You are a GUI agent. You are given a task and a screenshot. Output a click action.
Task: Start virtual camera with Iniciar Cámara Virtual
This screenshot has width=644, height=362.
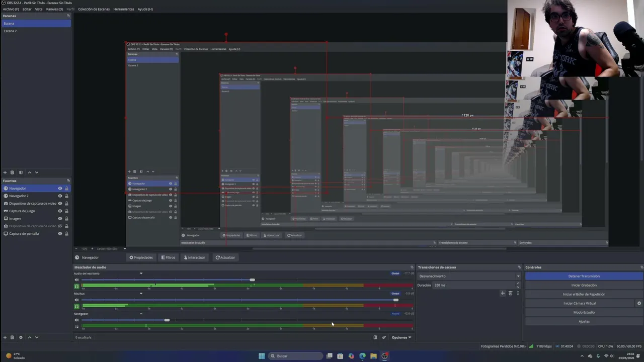pos(580,303)
